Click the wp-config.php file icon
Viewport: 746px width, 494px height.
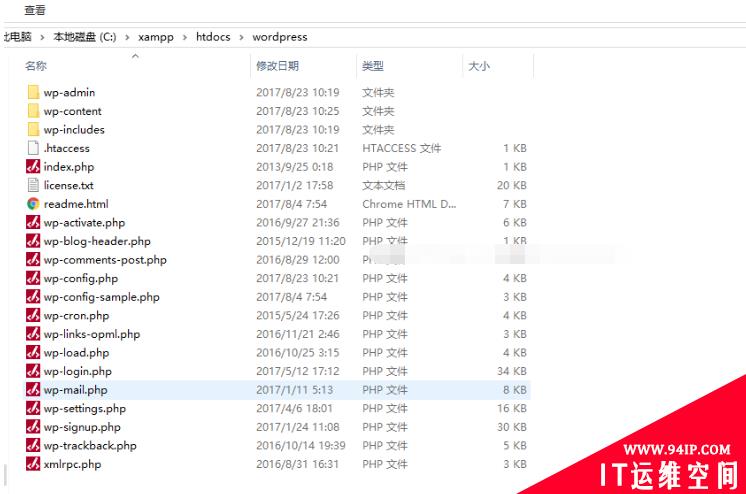(33, 278)
